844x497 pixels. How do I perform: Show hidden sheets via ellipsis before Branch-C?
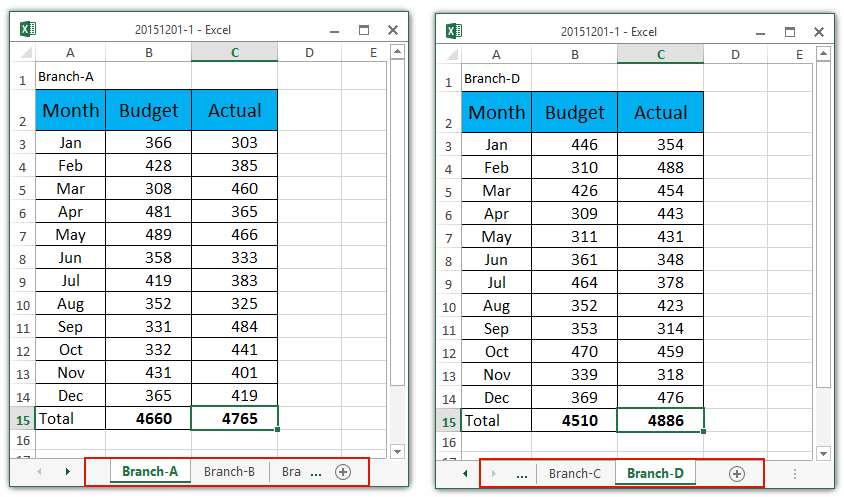(x=521, y=474)
